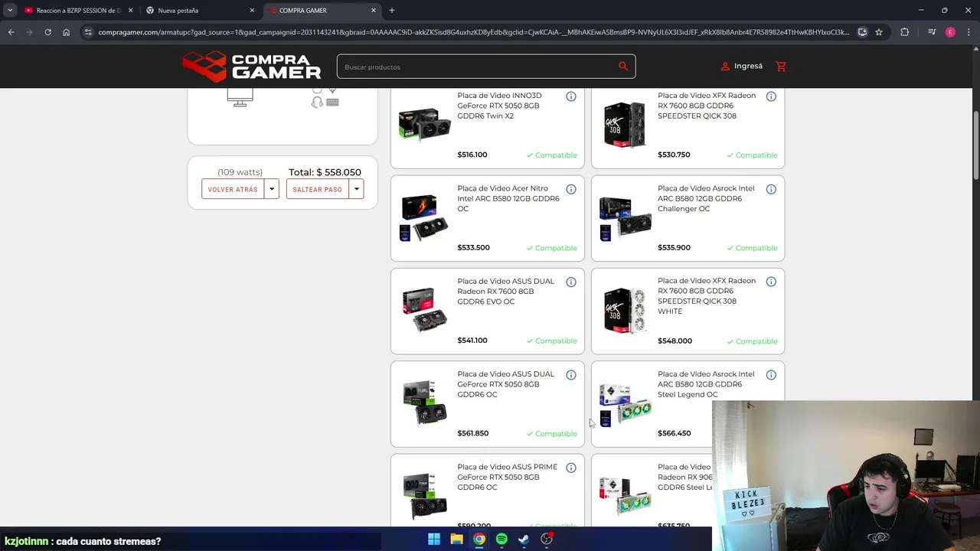Click thumbnail of Asrock ARC B580 Challenger OC

tap(625, 217)
